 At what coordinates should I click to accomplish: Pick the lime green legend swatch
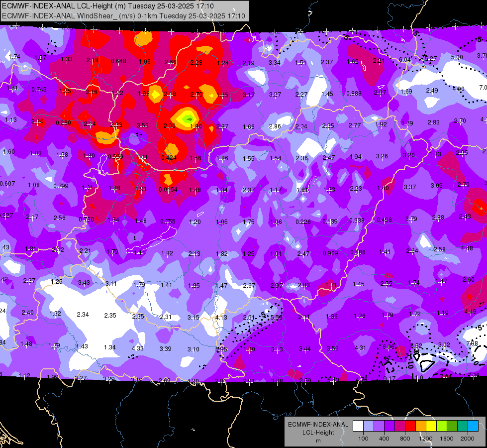(442, 426)
